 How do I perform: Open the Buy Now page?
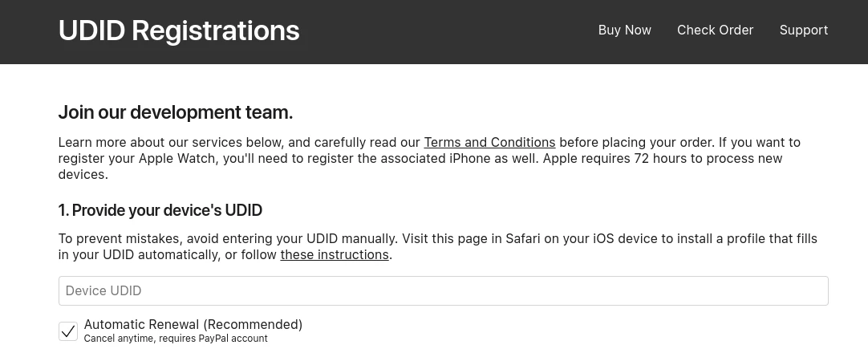(x=624, y=30)
